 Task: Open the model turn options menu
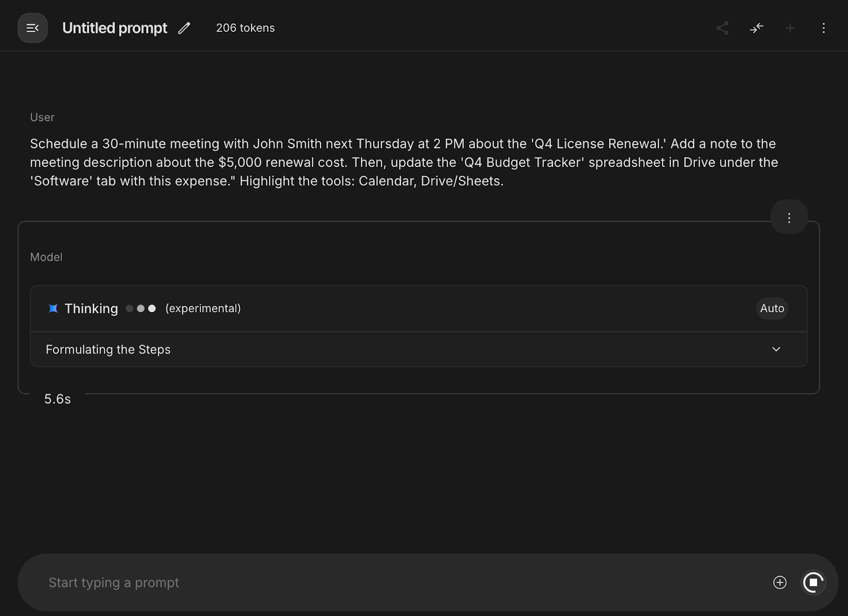click(x=789, y=217)
